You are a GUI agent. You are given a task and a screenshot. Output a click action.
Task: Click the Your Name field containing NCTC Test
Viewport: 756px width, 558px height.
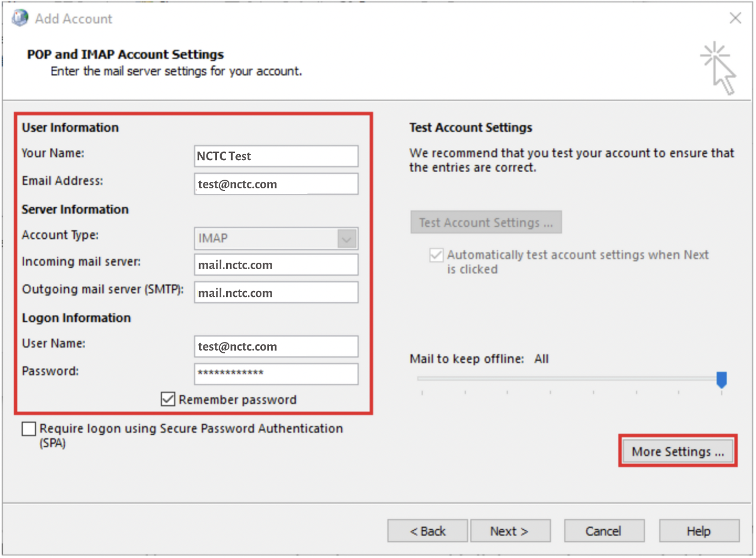coord(276,156)
